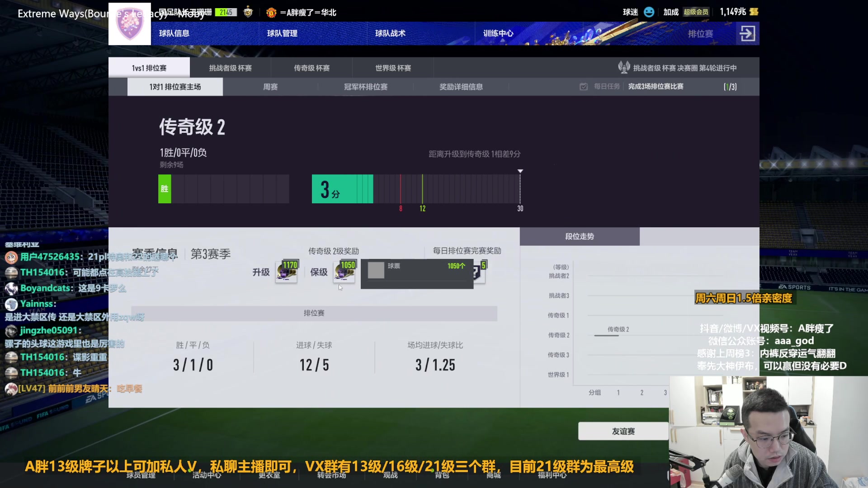The image size is (868, 488).
Task: Click the daily task checkbox icon
Action: pos(584,87)
